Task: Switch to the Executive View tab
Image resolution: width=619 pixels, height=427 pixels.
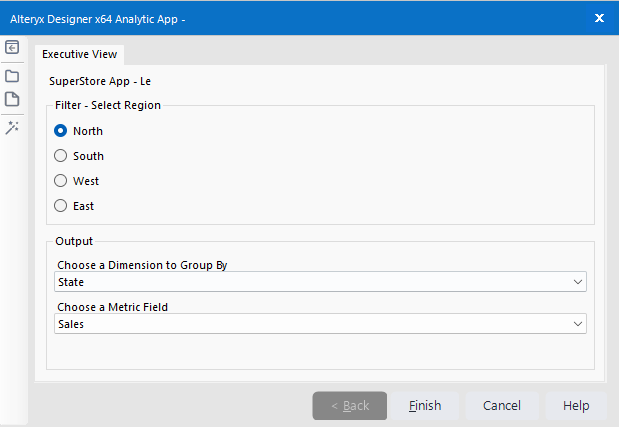Action: click(x=80, y=55)
